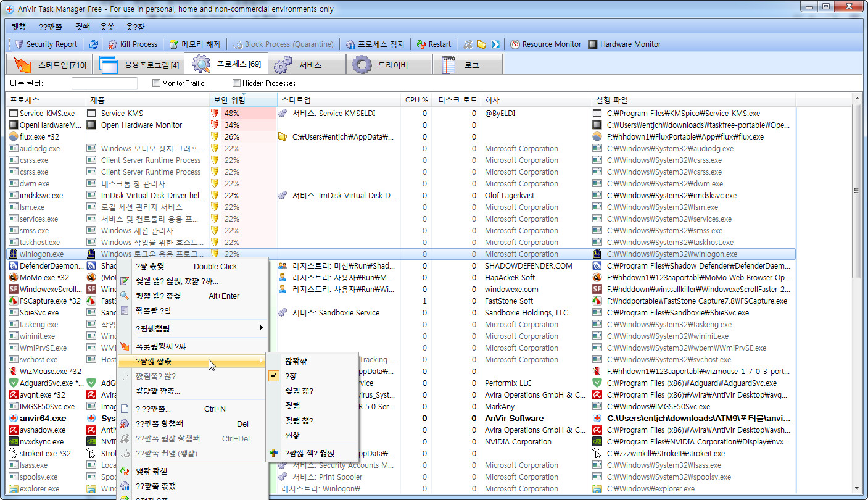
Task: Sort by the 회사 column header
Action: (x=535, y=99)
